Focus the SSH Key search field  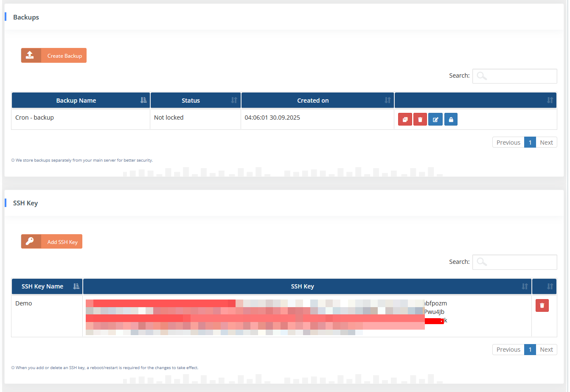tap(514, 262)
